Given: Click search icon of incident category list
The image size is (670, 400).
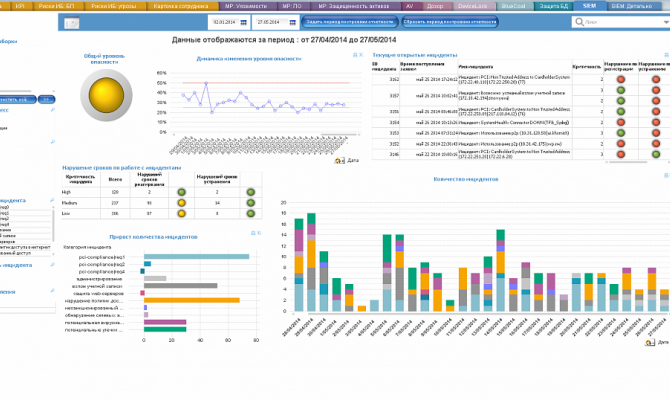Looking at the screenshot, I should coord(52,200).
